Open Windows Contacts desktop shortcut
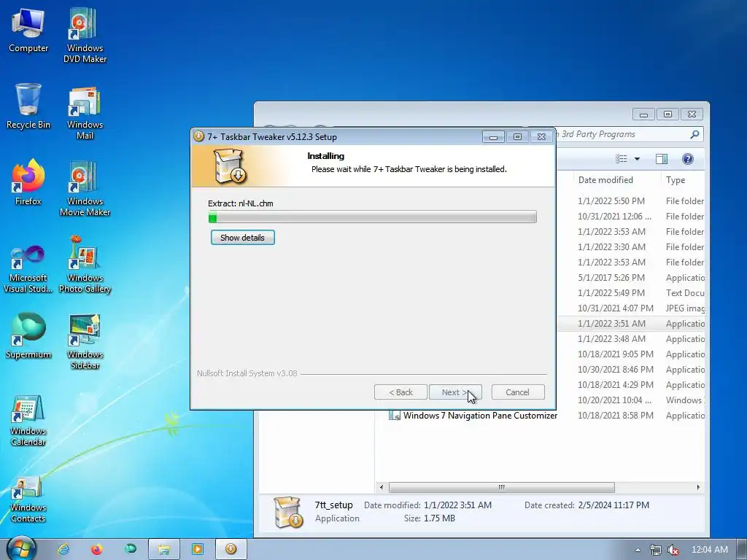Image resolution: width=747 pixels, height=560 pixels. point(28,499)
